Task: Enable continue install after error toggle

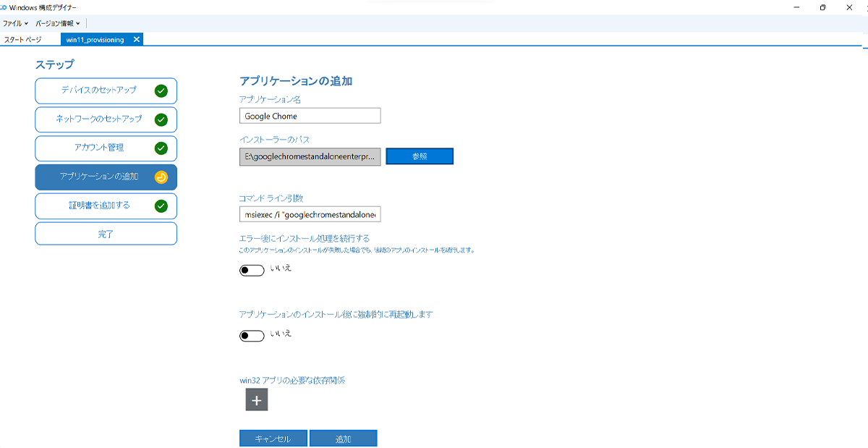Action: point(252,270)
